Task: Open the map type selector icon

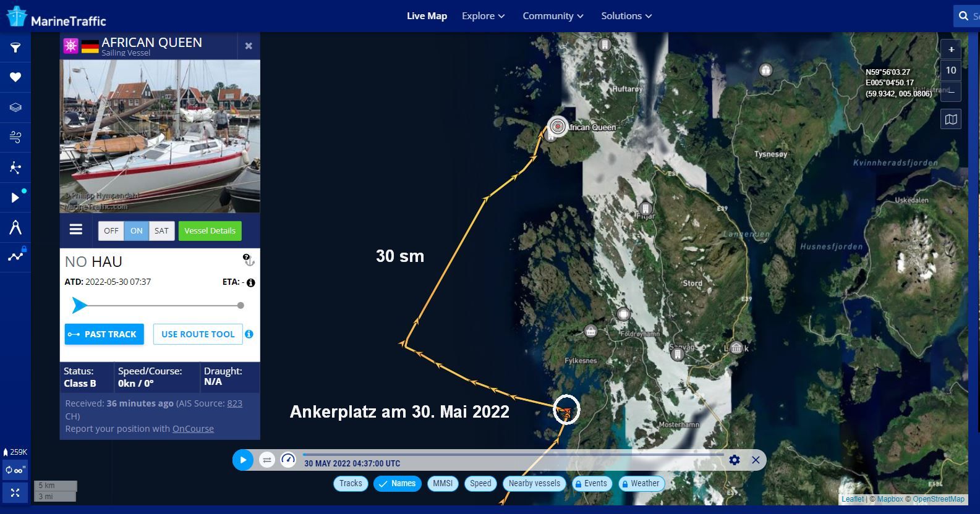Action: pyautogui.click(x=951, y=119)
